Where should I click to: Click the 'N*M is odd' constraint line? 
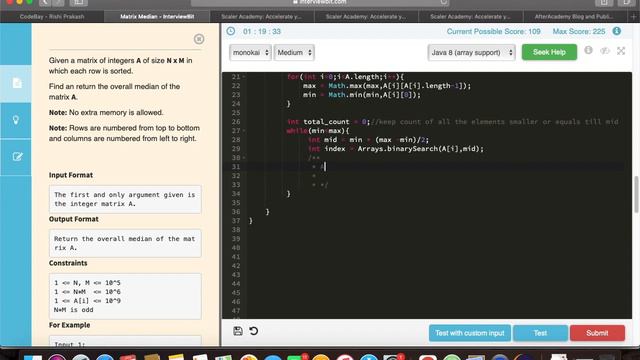coord(73,310)
